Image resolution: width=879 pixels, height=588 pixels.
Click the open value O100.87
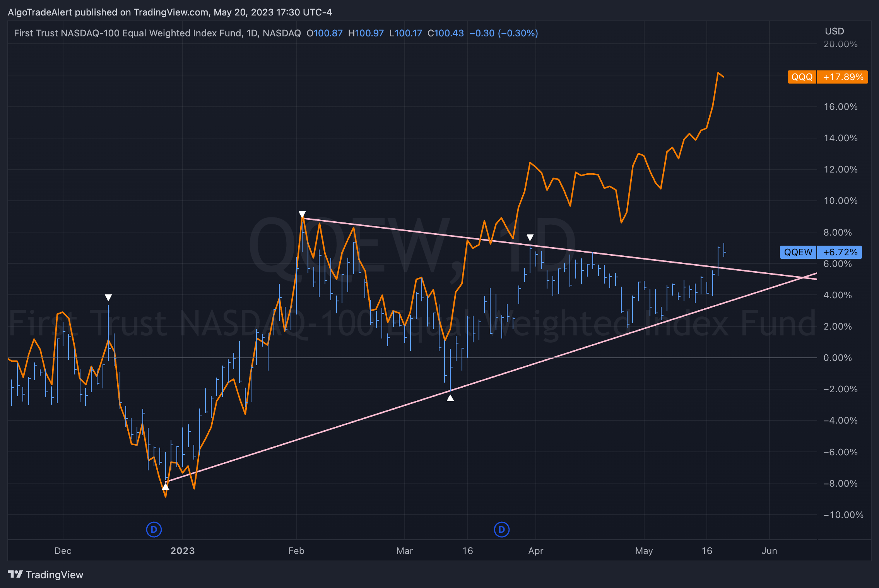(x=325, y=33)
